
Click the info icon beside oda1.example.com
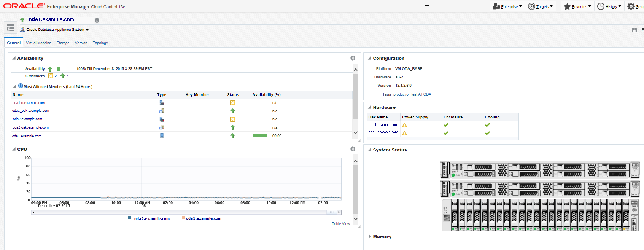[97, 20]
